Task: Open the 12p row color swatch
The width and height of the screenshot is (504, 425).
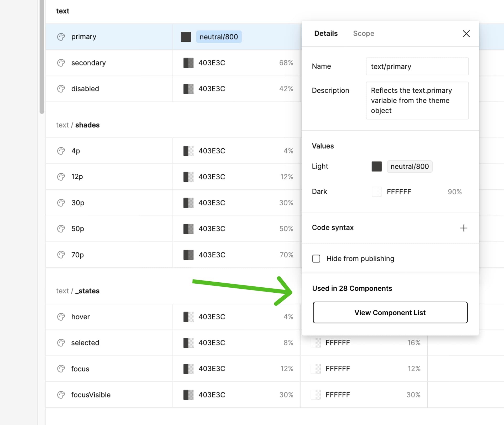Action: pos(188,177)
